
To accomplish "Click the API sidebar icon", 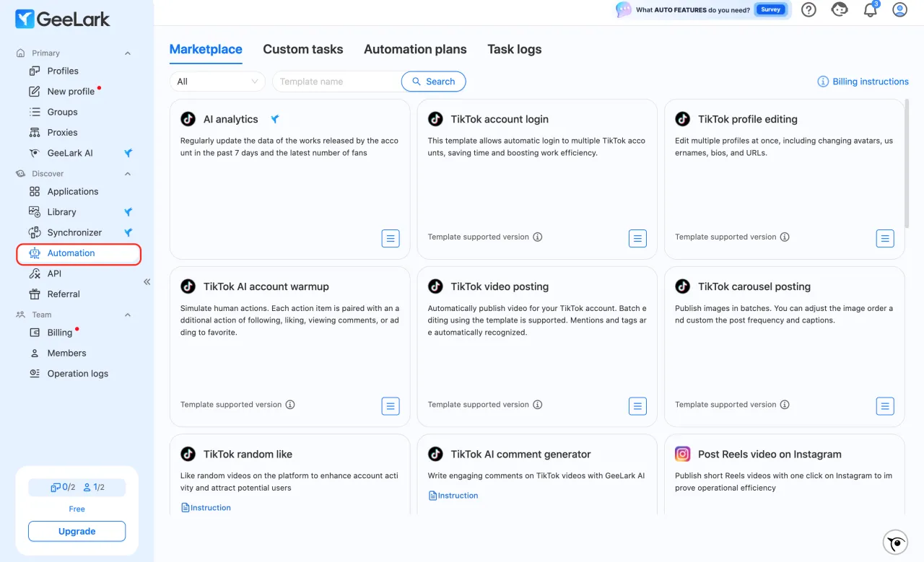I will pos(34,274).
